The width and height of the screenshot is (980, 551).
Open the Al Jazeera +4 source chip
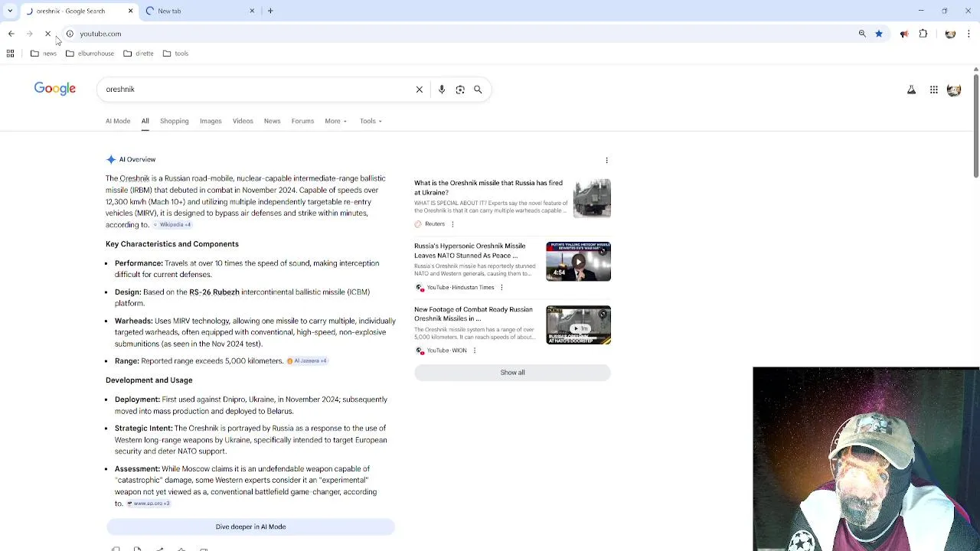307,361
